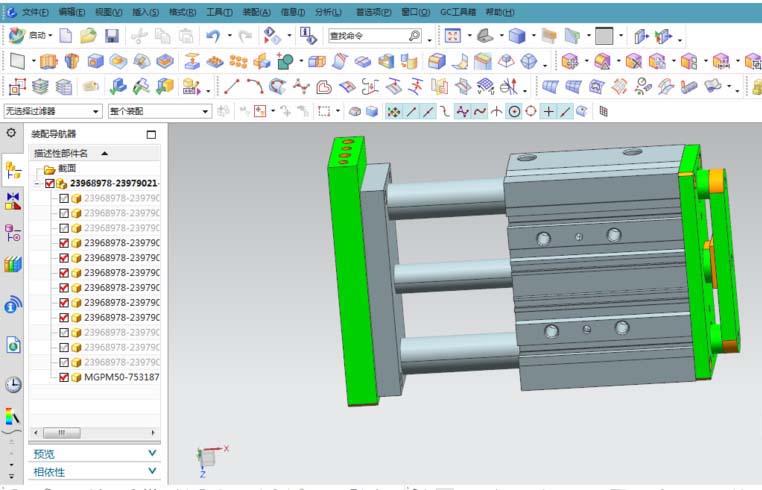
Task: Click the navigator scrollbar right arrow
Action: [153, 432]
